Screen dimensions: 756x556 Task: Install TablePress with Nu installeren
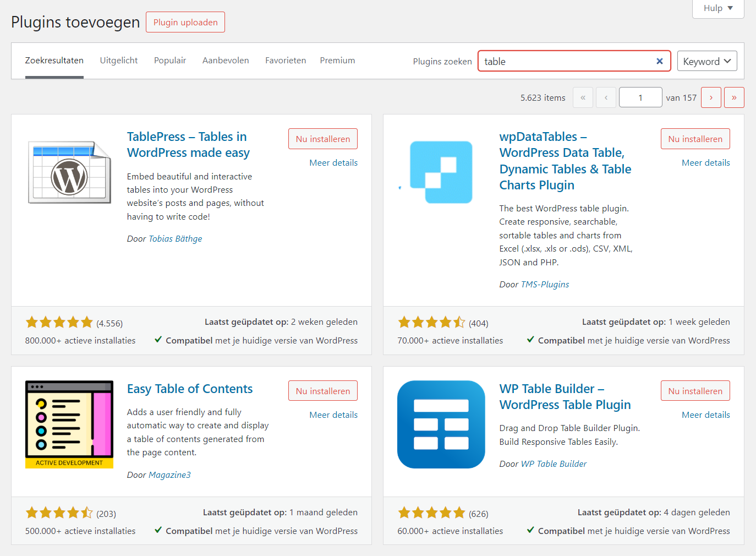323,139
